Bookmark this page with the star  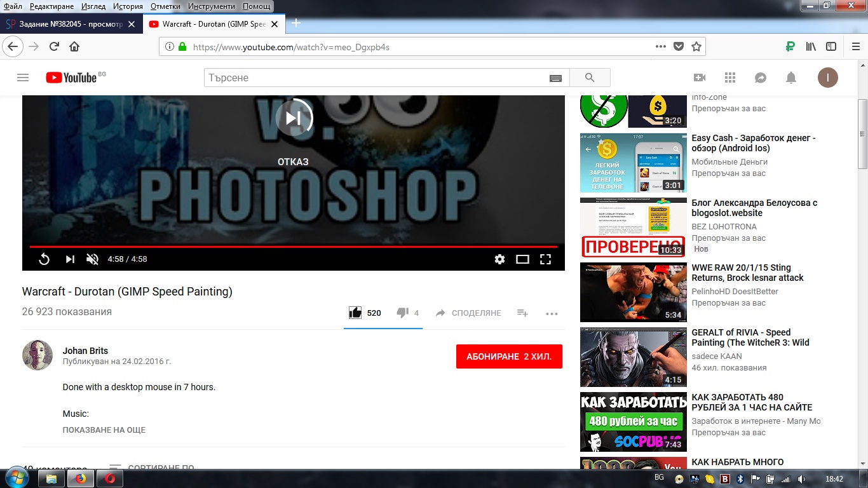(x=696, y=46)
